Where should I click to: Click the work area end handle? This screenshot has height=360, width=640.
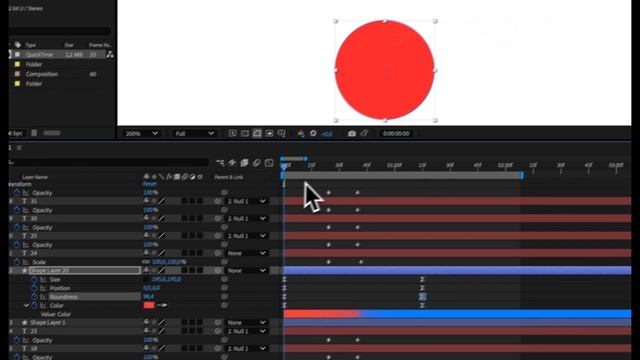pos(522,176)
